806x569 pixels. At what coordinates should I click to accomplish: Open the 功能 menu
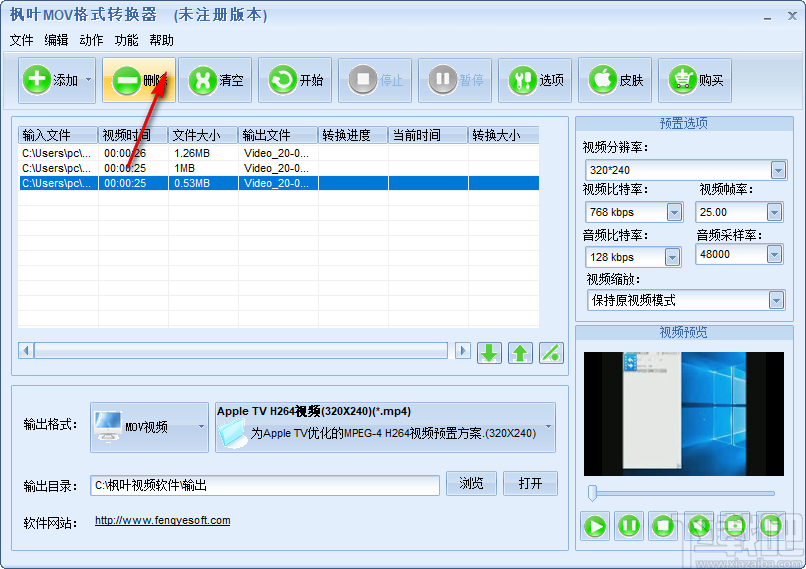pos(126,40)
